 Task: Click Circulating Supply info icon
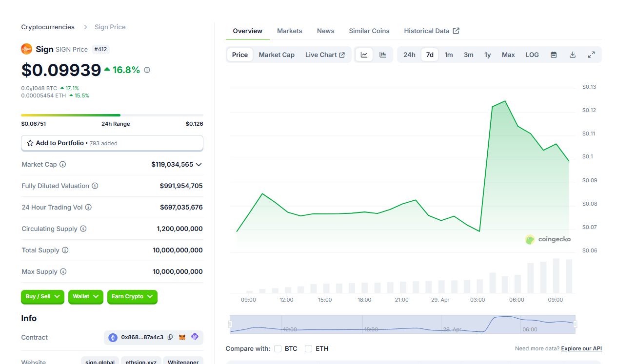point(83,229)
